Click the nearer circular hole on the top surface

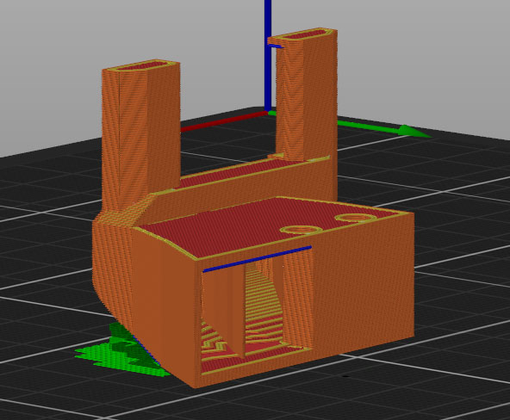click(302, 230)
